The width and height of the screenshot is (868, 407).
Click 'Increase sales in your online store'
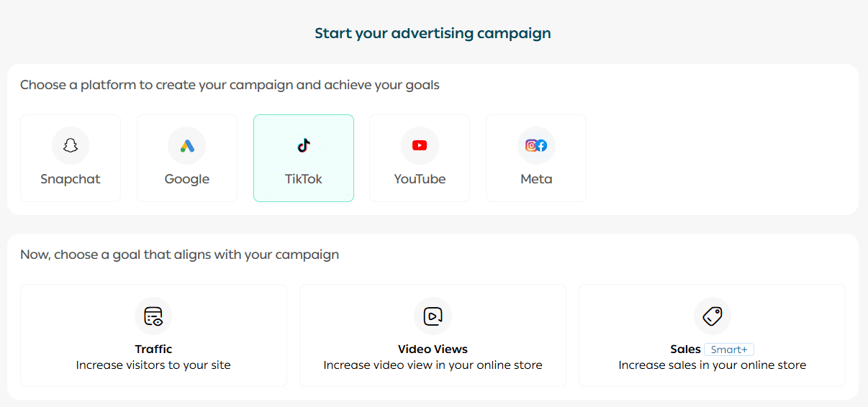[712, 365]
